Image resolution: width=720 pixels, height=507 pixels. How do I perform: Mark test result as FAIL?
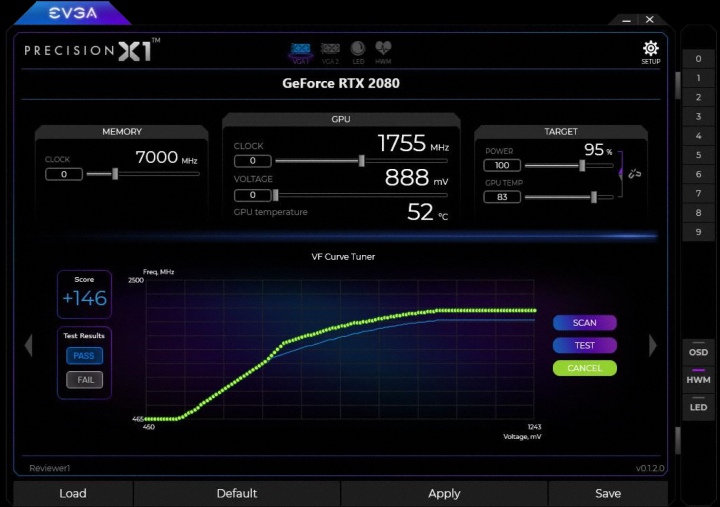84,380
